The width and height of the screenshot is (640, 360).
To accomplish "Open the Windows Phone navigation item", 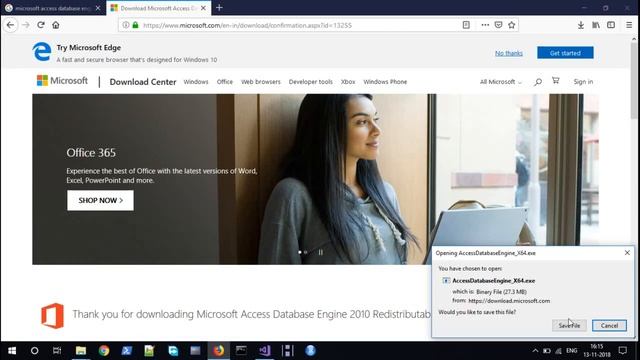I will [x=385, y=82].
